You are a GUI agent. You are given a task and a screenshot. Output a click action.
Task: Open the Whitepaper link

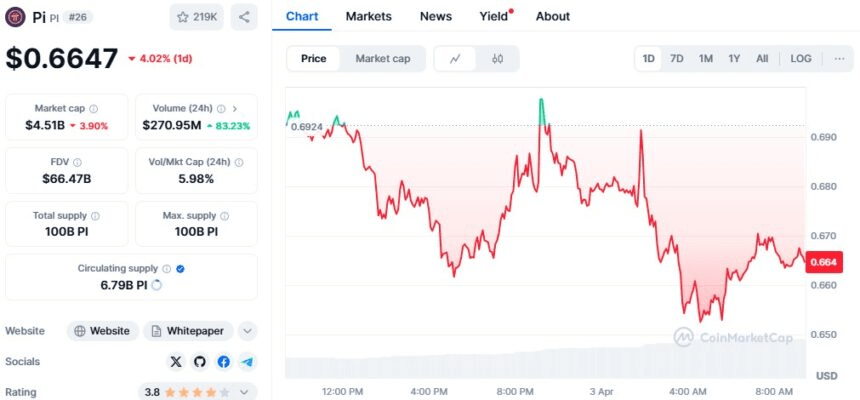[x=189, y=331]
